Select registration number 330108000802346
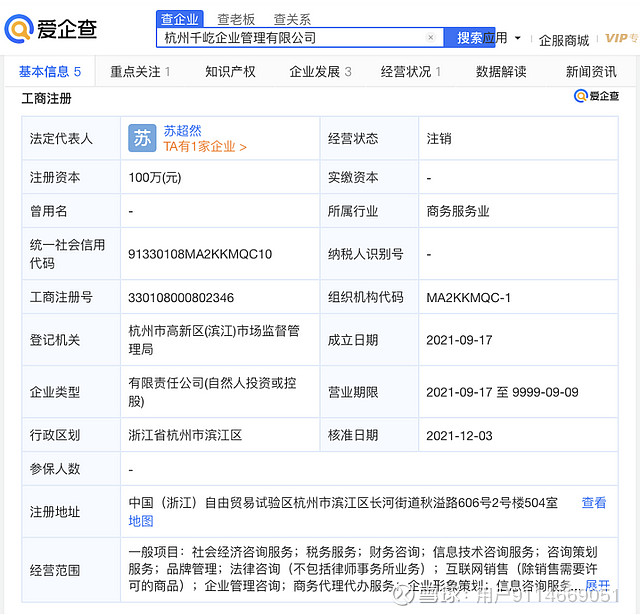Viewport: 640px width, 615px height. 181,298
